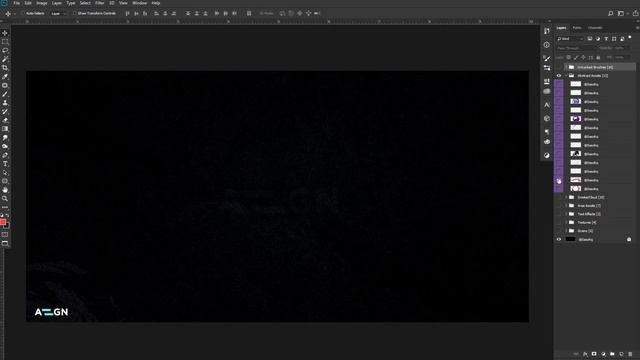Image resolution: width=640 pixels, height=360 pixels.
Task: Enable Show Transform Controls checkbox
Action: [75, 13]
